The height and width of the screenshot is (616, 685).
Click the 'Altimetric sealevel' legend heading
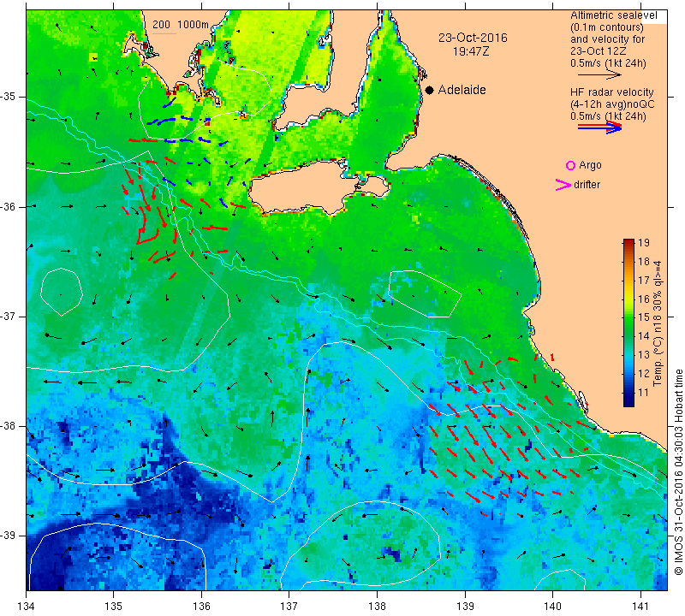click(x=613, y=15)
